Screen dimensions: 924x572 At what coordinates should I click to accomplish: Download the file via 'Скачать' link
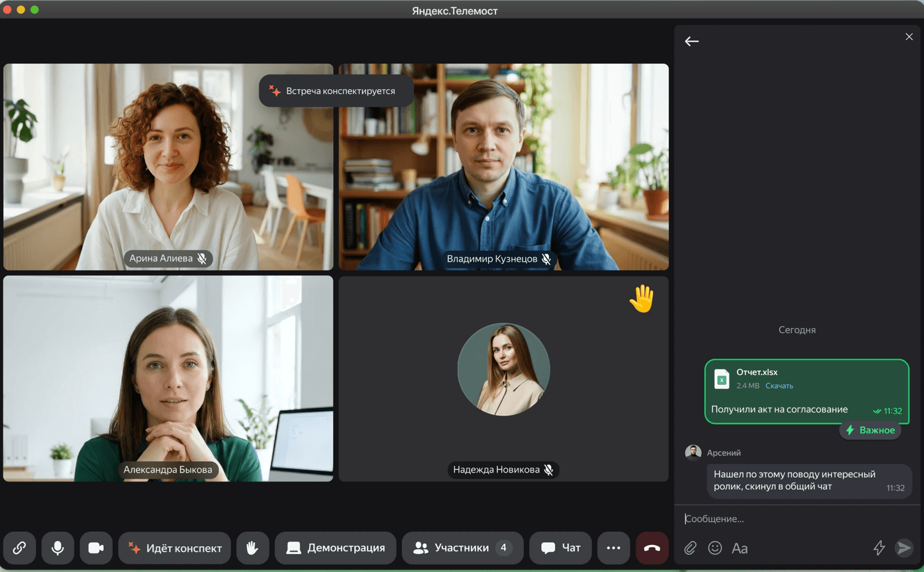point(779,386)
